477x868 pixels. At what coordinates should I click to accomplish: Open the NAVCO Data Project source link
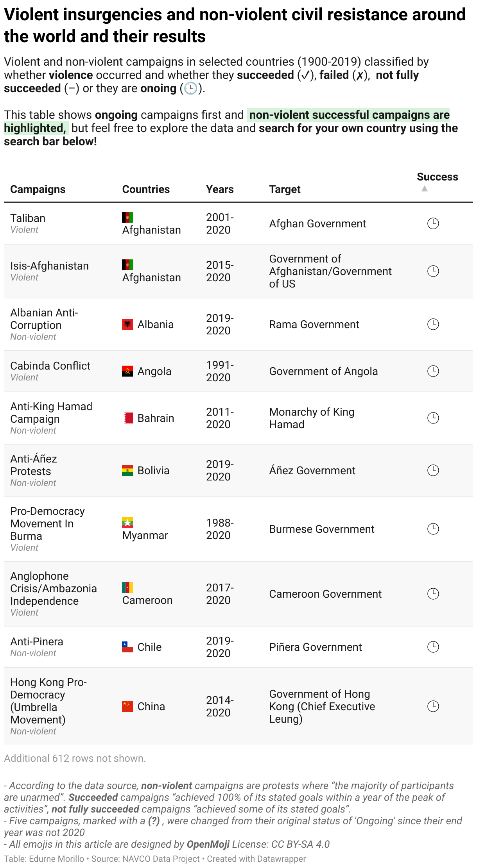(161, 859)
